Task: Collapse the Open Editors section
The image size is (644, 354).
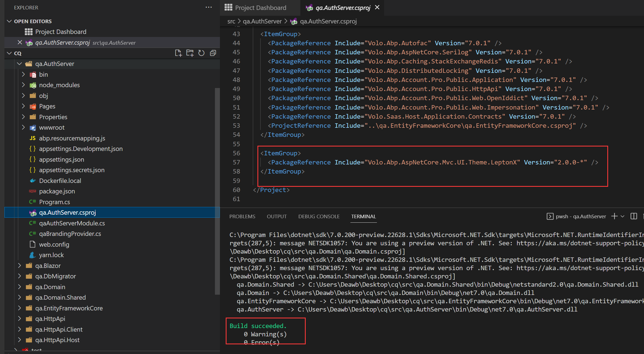Action: [x=9, y=21]
